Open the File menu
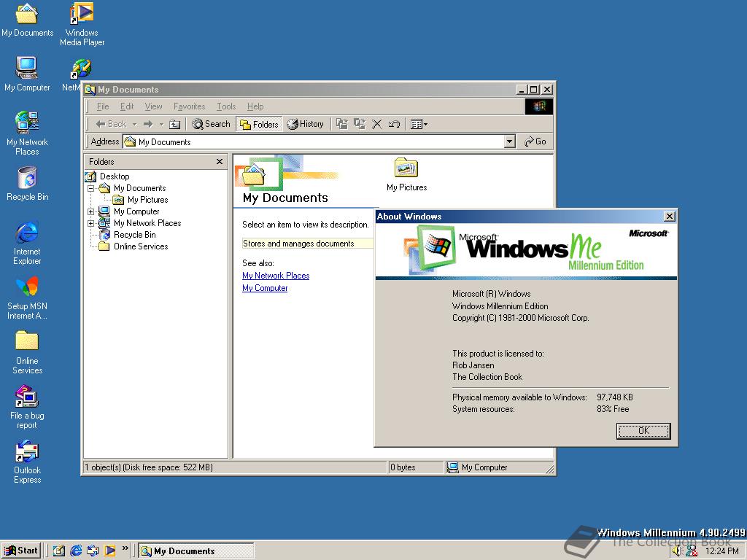The height and width of the screenshot is (560, 747). pos(103,106)
